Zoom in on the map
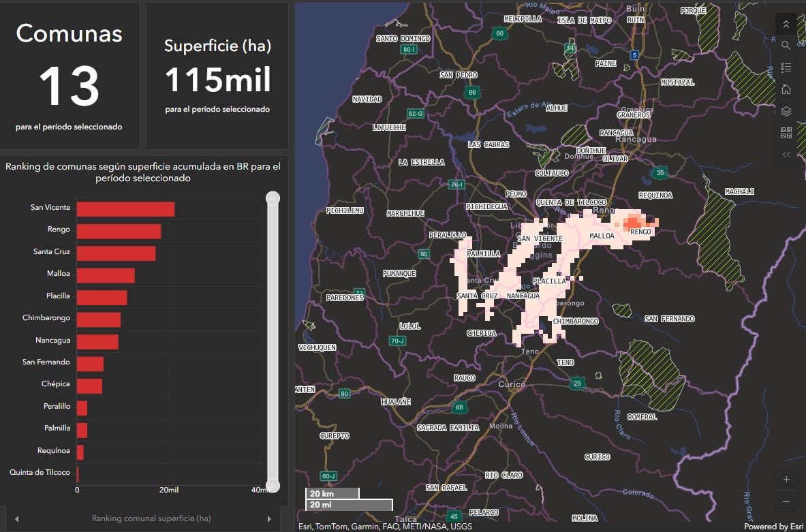This screenshot has width=806, height=532. tap(786, 479)
